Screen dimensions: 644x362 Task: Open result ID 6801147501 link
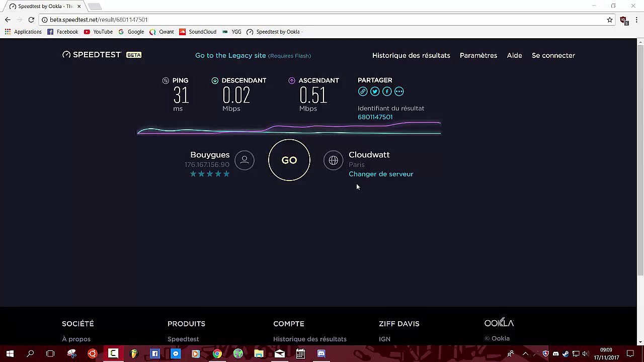click(375, 117)
